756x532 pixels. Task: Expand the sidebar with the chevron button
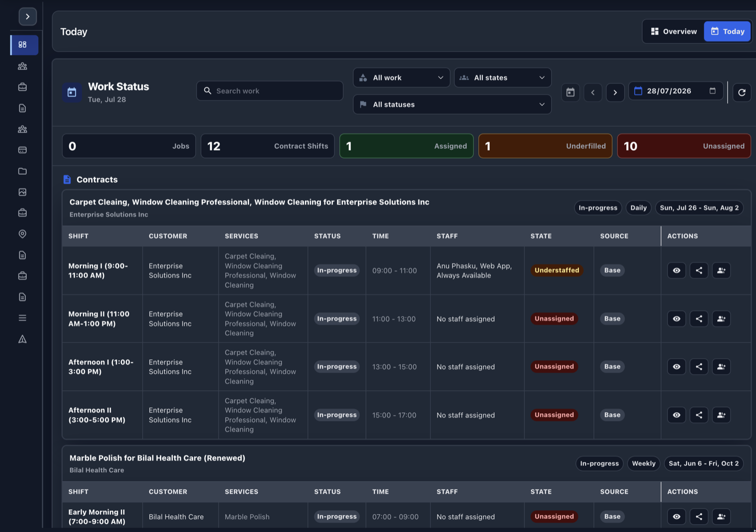(27, 17)
